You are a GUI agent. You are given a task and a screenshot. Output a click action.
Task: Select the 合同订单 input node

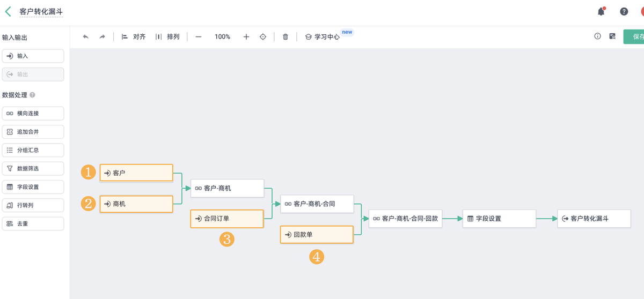click(227, 219)
